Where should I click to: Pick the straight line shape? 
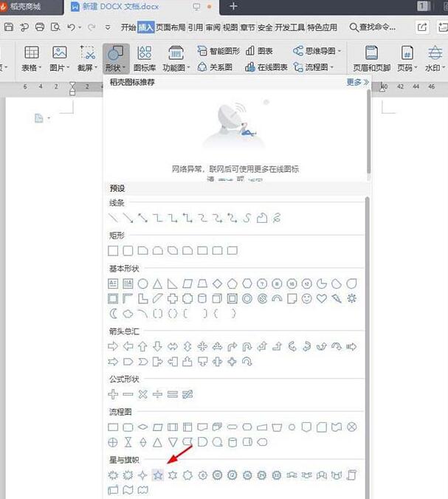coord(114,218)
